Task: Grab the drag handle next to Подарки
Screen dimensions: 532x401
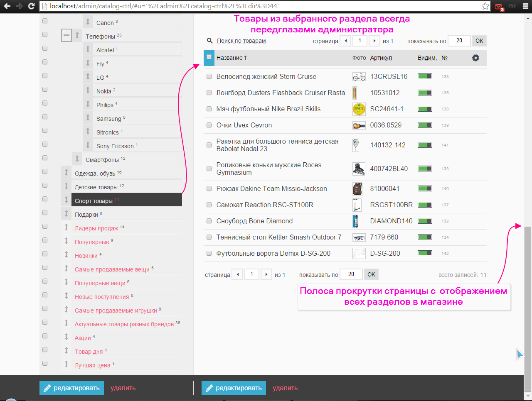Action: coord(66,214)
